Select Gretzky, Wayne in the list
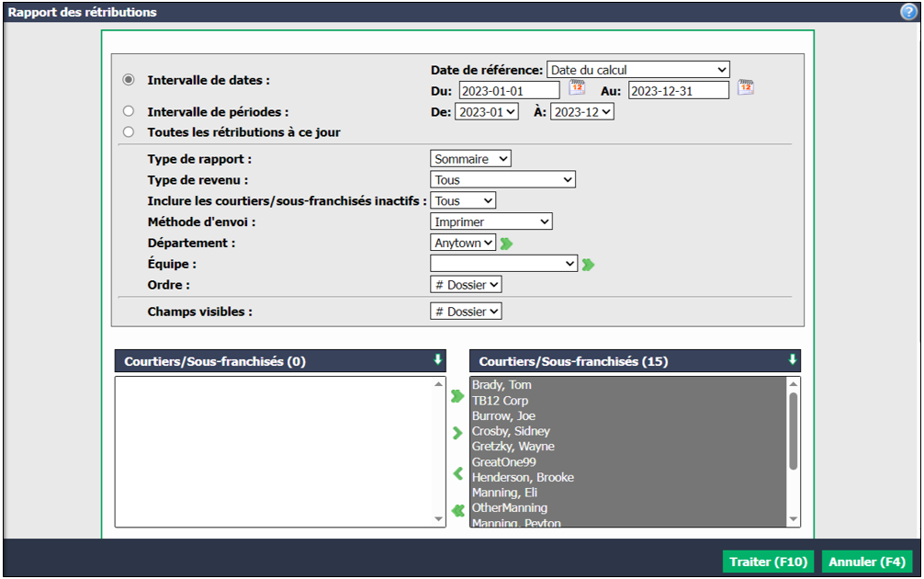The image size is (924, 579). click(513, 447)
